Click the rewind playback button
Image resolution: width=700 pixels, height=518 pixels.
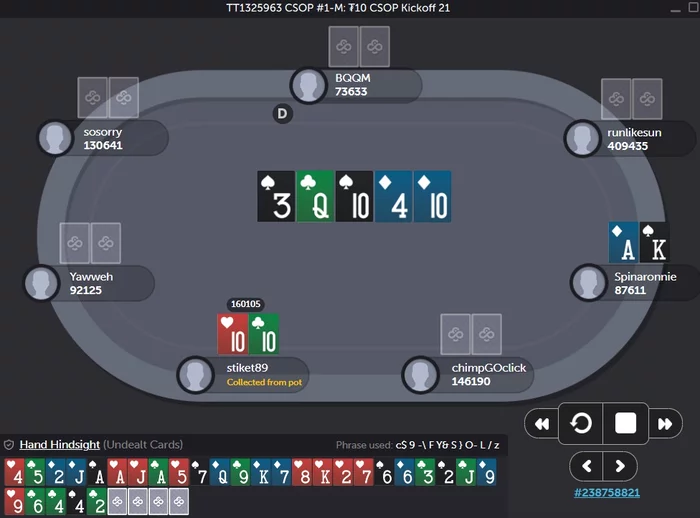542,423
